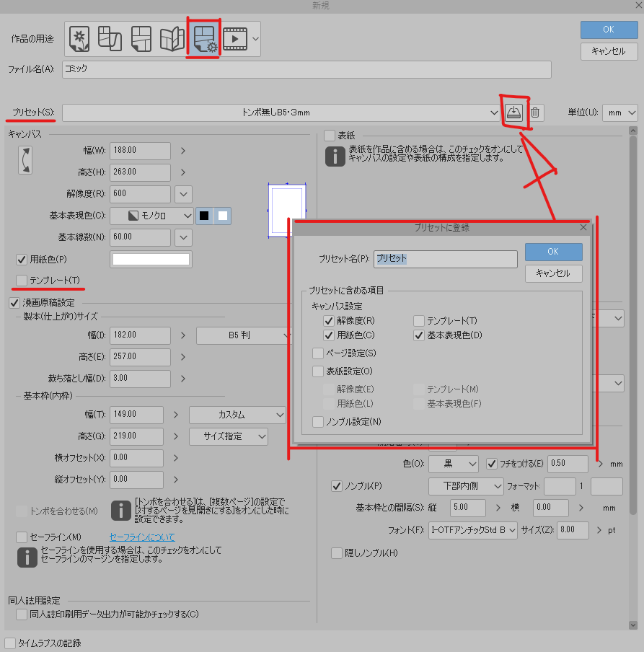Click the canvas orientation rotate icon
The width and height of the screenshot is (644, 652).
(x=25, y=160)
